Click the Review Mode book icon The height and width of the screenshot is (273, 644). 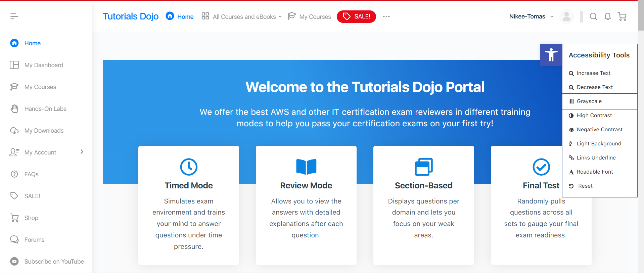306,167
